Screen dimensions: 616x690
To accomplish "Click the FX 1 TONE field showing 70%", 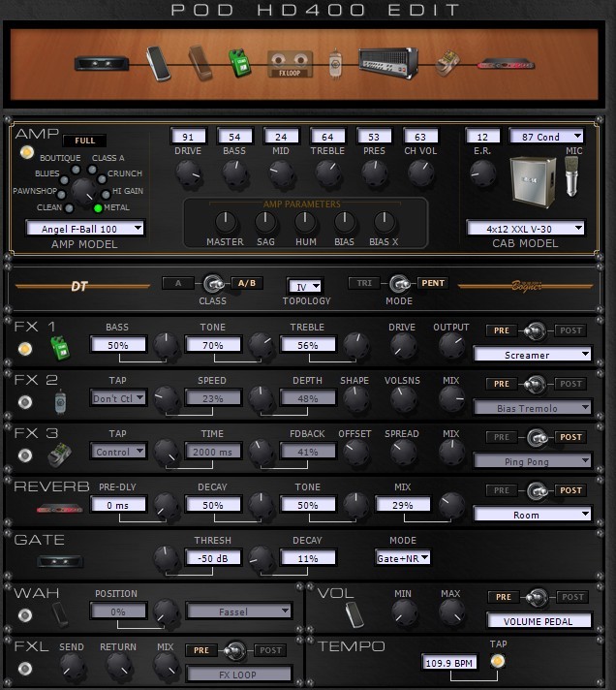I will coord(213,345).
